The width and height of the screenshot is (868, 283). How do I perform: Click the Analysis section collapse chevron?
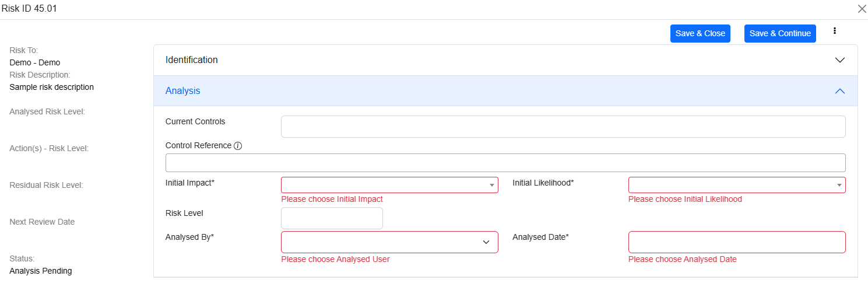click(839, 91)
